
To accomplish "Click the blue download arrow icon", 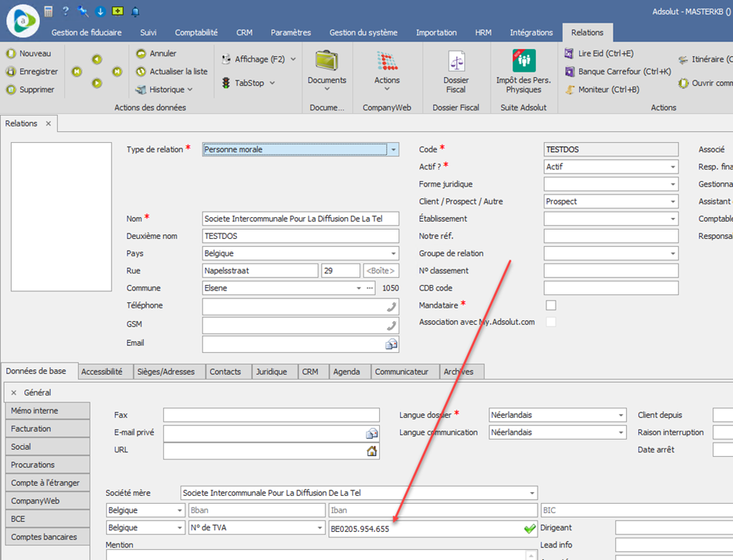I will click(100, 12).
